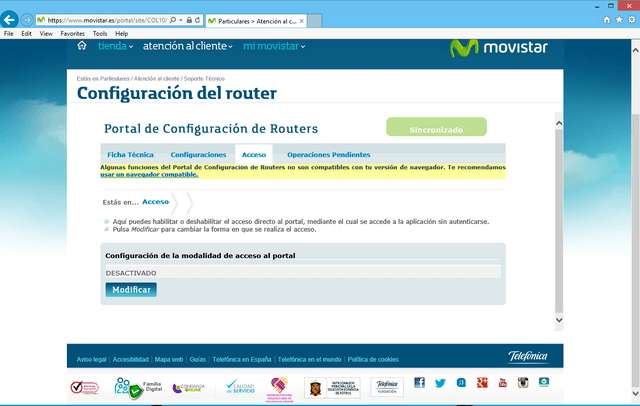Open the YouTube social icon
The height and width of the screenshot is (406, 640).
point(503,382)
